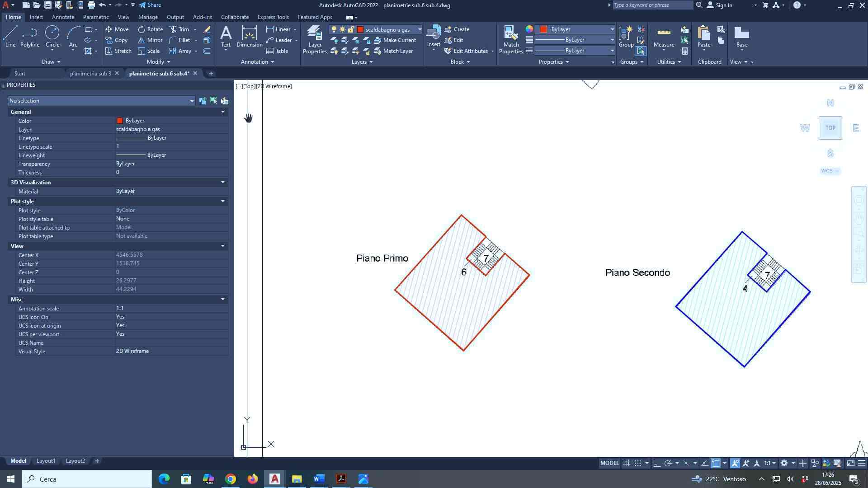Click the keyword search input field
The image size is (868, 488).
[x=652, y=5]
